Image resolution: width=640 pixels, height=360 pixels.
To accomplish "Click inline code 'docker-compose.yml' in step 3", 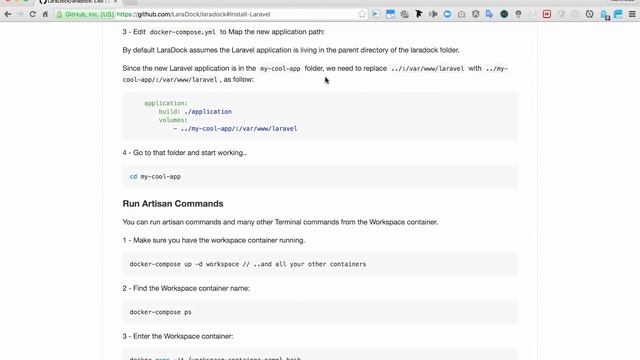I will (182, 32).
